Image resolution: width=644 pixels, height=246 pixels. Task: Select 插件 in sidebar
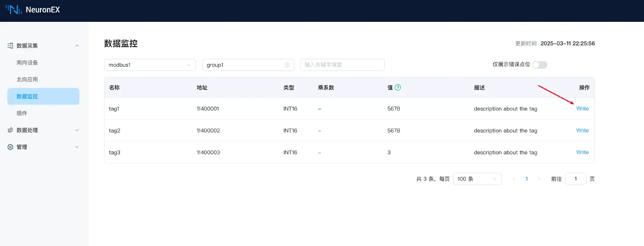(22, 113)
